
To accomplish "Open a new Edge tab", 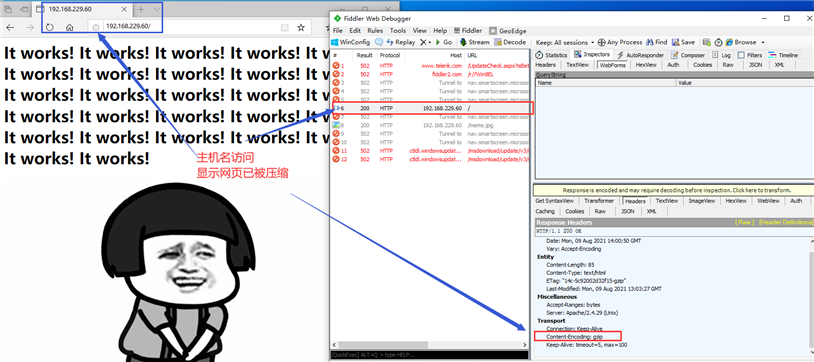I will (141, 9).
